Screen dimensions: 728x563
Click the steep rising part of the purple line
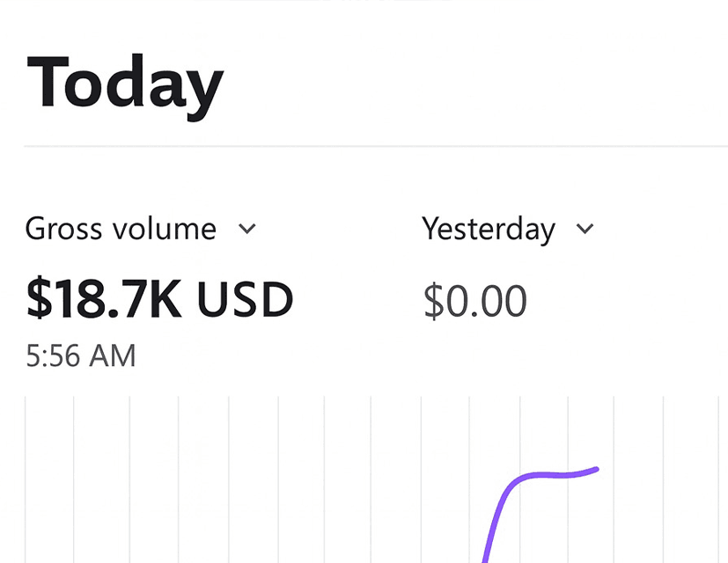pyautogui.click(x=495, y=519)
